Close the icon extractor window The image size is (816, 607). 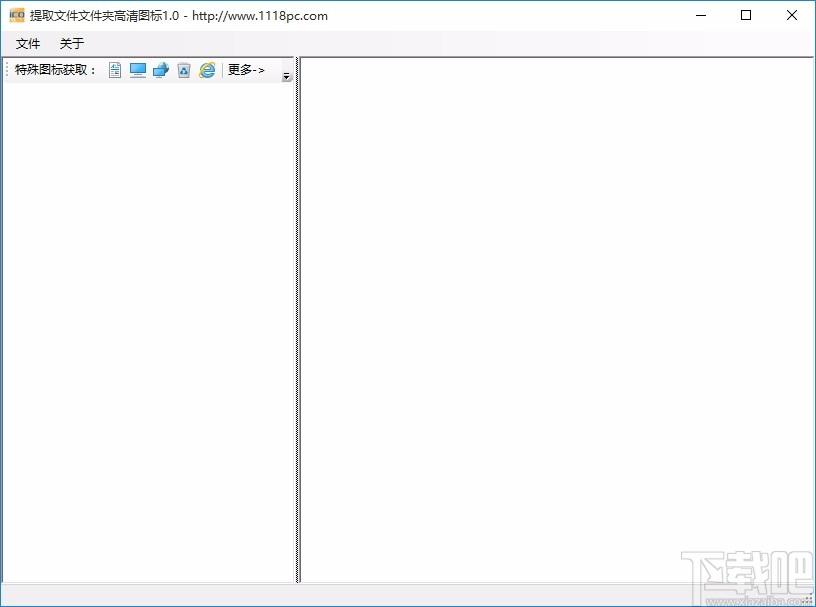pyautogui.click(x=792, y=15)
